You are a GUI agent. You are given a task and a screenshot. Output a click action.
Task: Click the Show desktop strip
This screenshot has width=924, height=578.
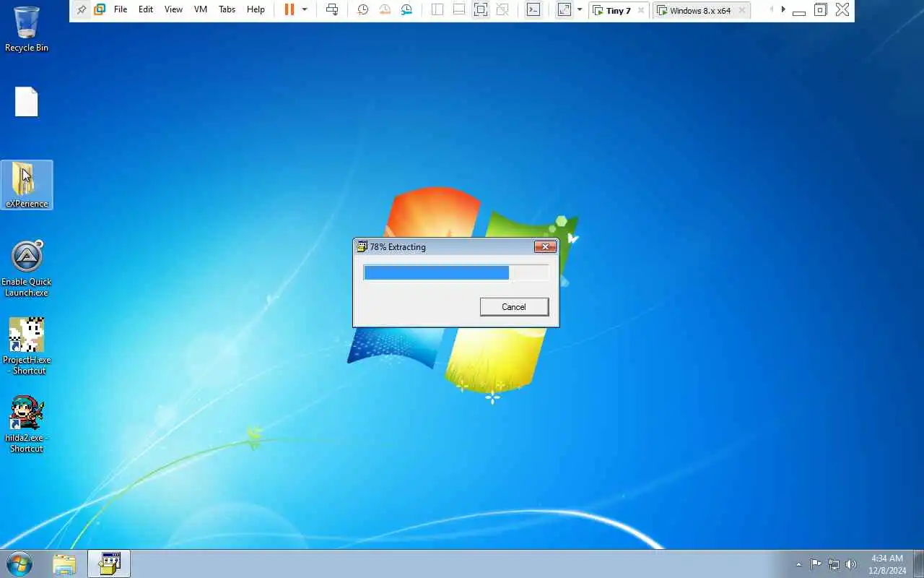(919, 564)
